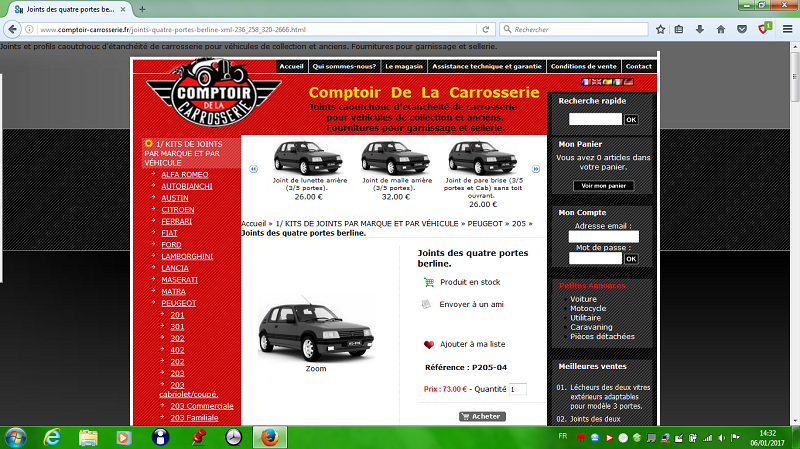800x449 pixels.
Task: Open the Contact menu item
Action: click(x=639, y=66)
